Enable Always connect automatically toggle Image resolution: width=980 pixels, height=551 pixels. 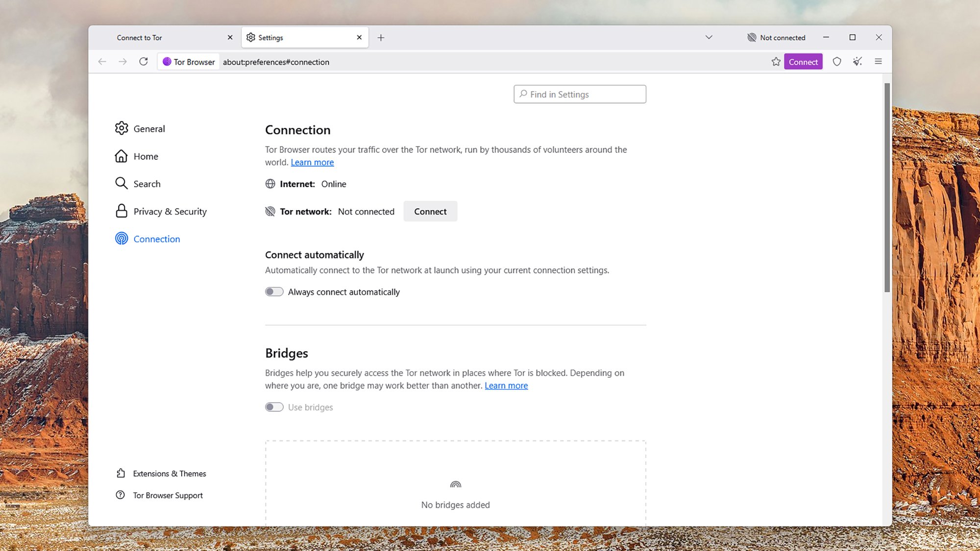tap(274, 292)
